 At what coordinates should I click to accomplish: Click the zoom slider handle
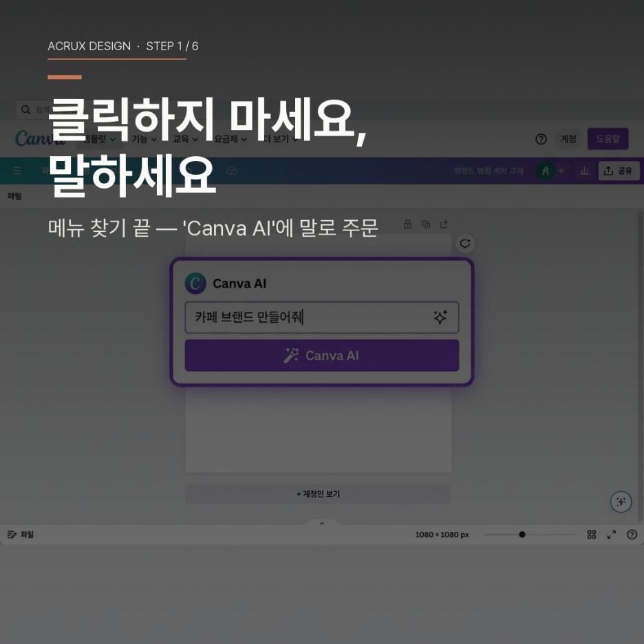tap(522, 535)
